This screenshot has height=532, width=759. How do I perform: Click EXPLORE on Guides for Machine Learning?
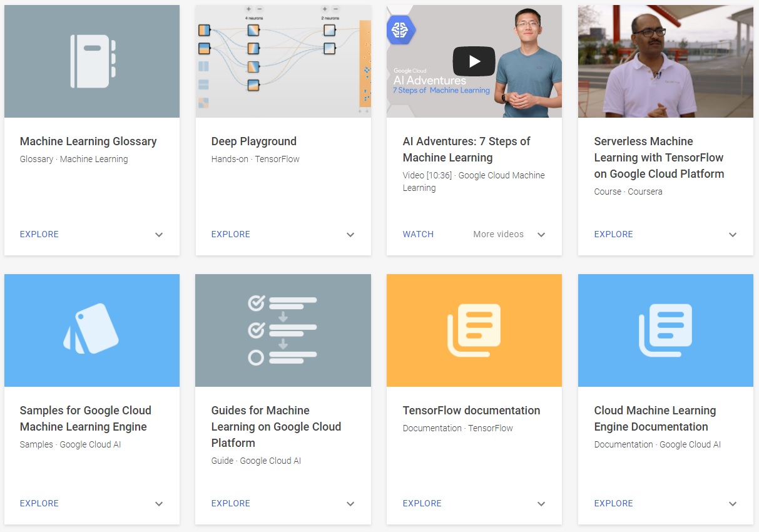[230, 504]
